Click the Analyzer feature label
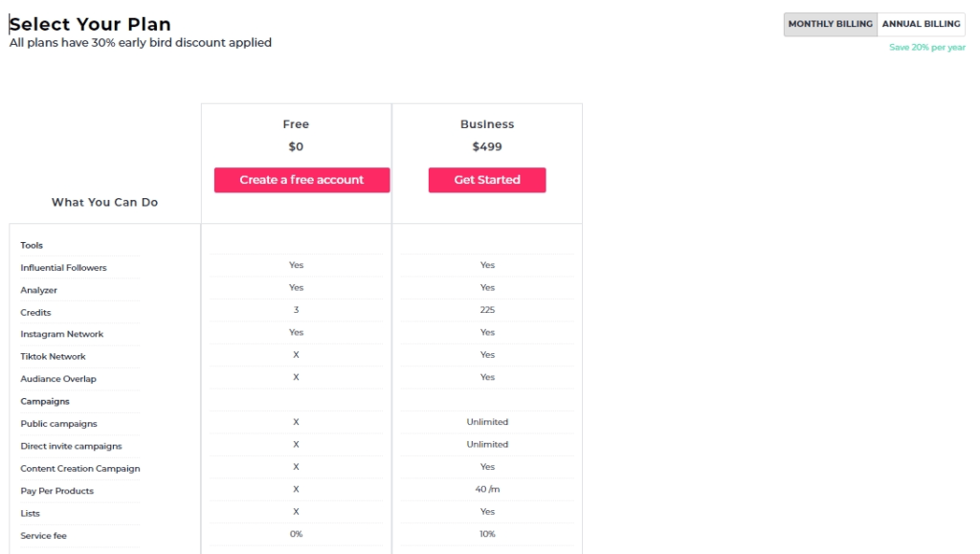 coord(39,290)
